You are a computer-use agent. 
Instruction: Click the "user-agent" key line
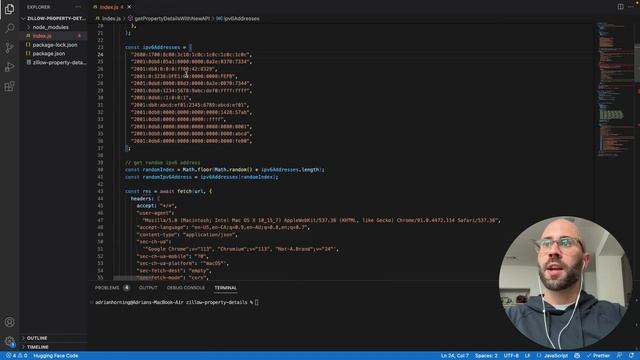156,213
